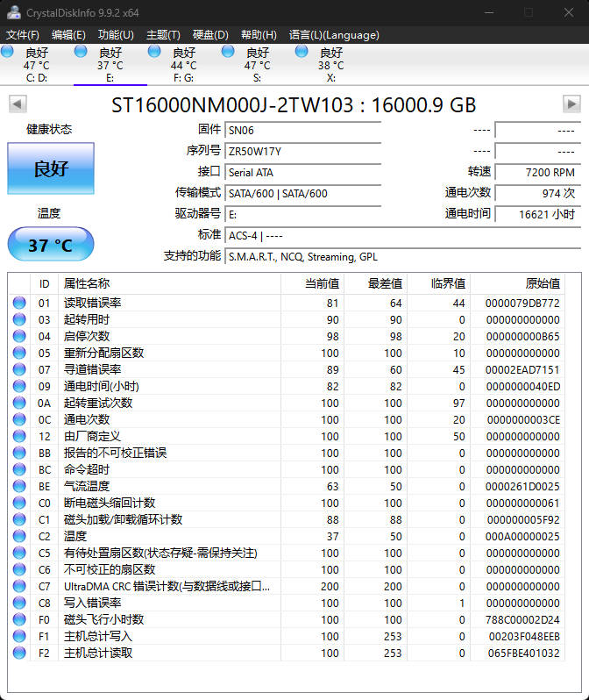589x700 pixels.
Task: Click status icon of UltraDMA CRC row
Action: (x=19, y=586)
